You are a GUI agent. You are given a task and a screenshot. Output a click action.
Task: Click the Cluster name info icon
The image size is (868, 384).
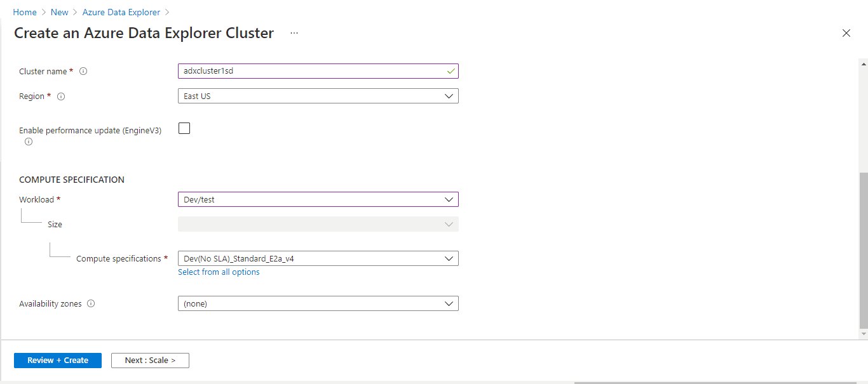(83, 71)
